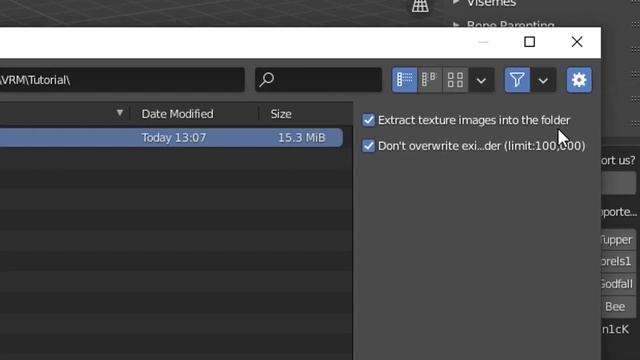Toggle options region gear icon
This screenshot has width=640, height=360.
pos(579,80)
